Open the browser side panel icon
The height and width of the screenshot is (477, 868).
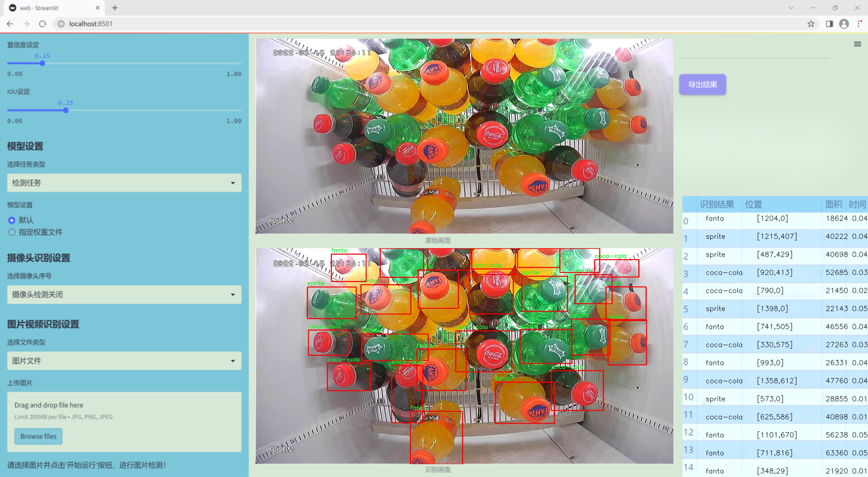tap(830, 24)
